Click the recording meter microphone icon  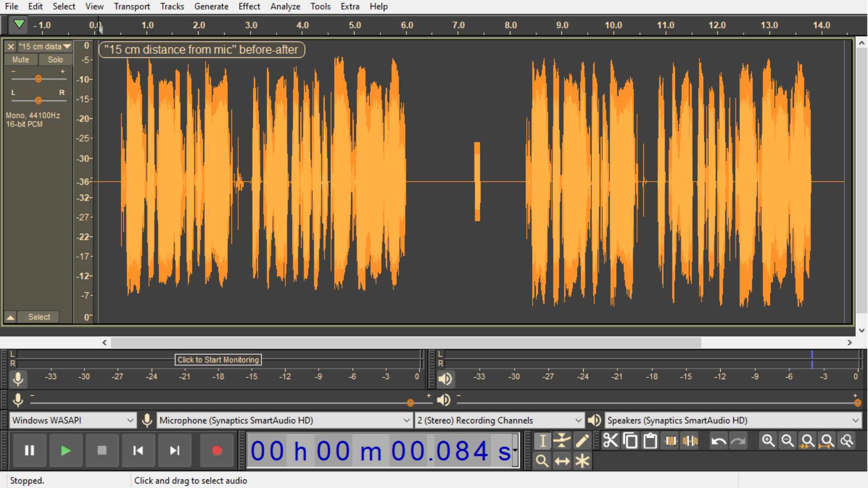(x=18, y=379)
